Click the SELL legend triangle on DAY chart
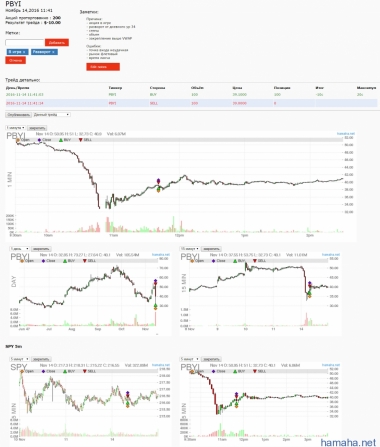This screenshot has height=447, width=380. click(x=85, y=261)
